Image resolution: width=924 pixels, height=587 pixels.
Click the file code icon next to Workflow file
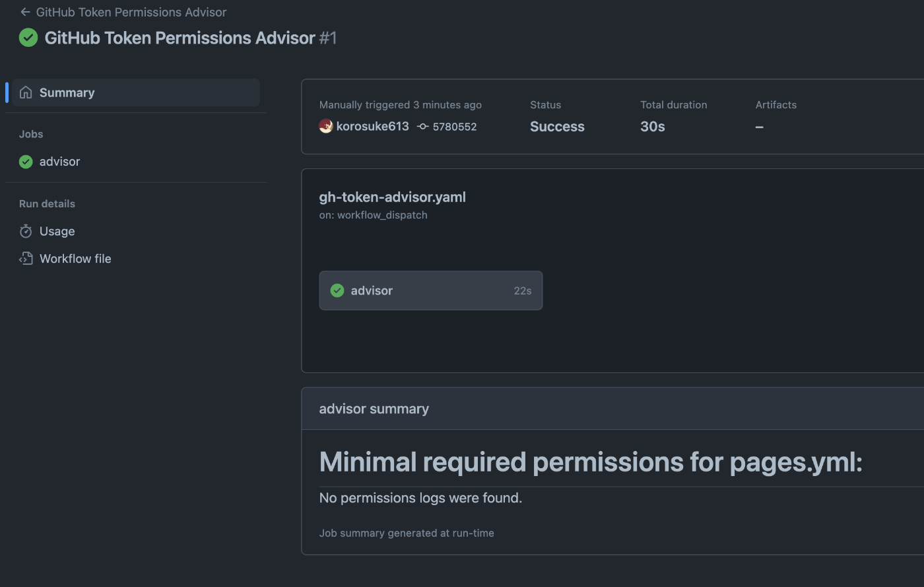pyautogui.click(x=26, y=259)
